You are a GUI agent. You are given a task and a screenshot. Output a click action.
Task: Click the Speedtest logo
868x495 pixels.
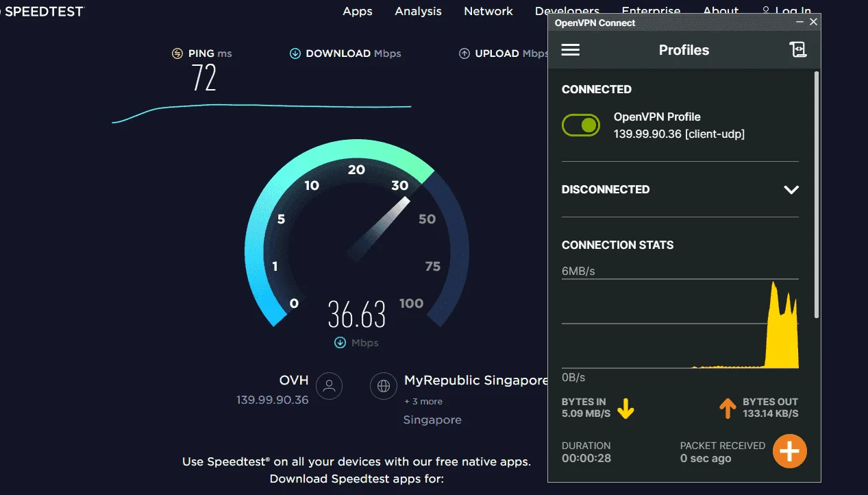[x=41, y=11]
